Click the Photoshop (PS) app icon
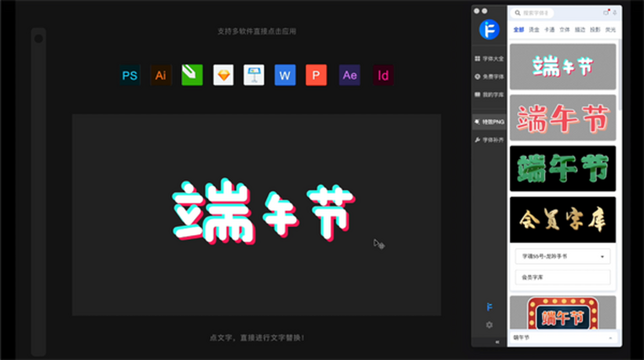 [130, 75]
